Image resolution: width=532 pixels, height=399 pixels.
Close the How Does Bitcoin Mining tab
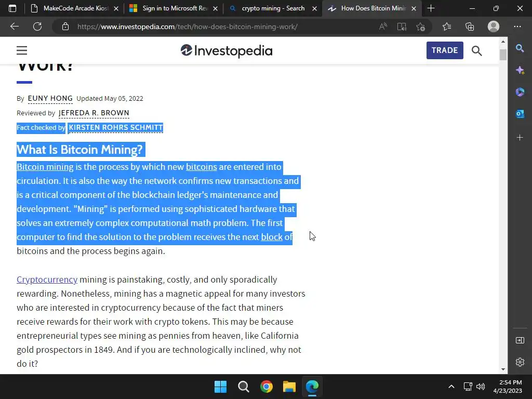414,8
